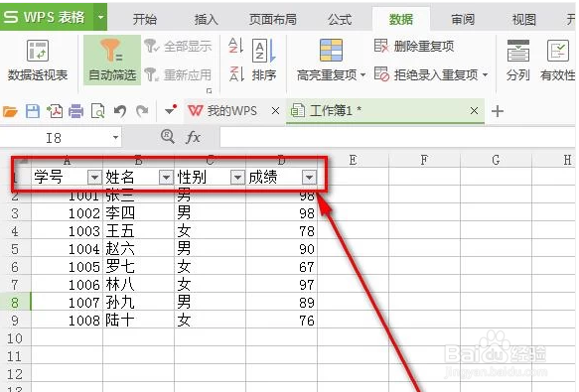Select cell containing 1007
The image size is (579, 392).
(x=67, y=303)
